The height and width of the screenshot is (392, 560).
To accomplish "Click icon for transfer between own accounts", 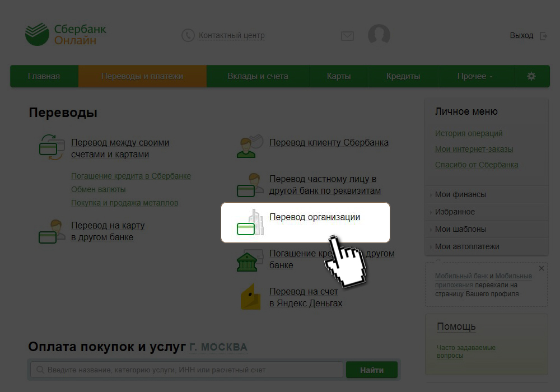I will click(52, 147).
